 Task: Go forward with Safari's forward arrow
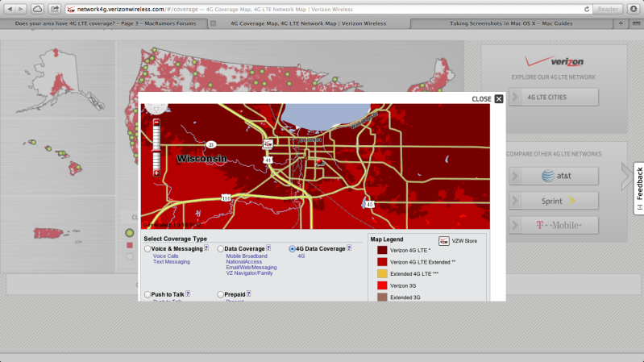tap(20, 9)
